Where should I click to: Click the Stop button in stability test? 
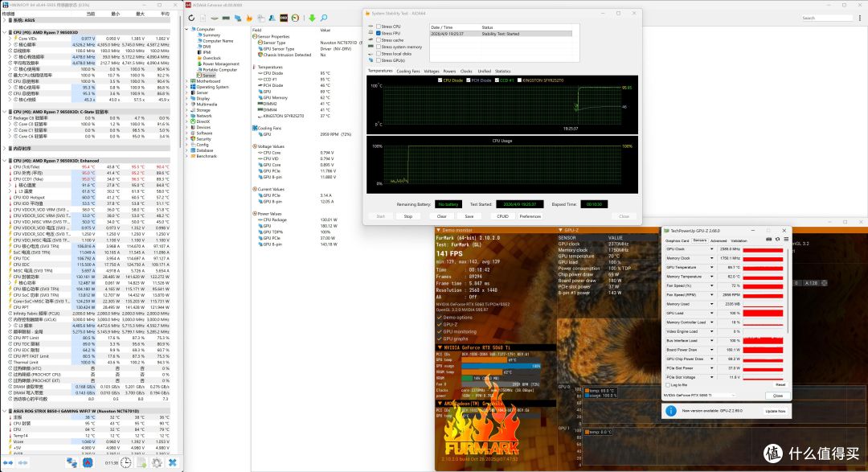click(x=408, y=216)
